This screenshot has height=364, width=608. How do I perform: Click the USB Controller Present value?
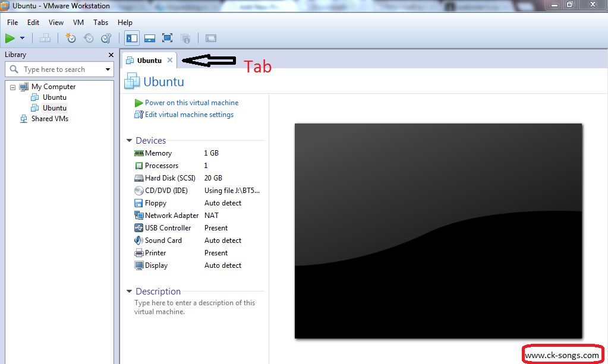click(216, 228)
